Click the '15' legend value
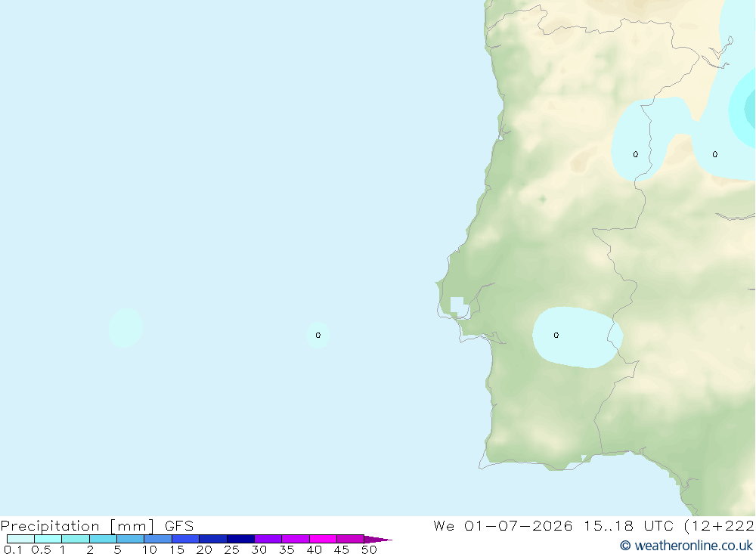 [177, 549]
